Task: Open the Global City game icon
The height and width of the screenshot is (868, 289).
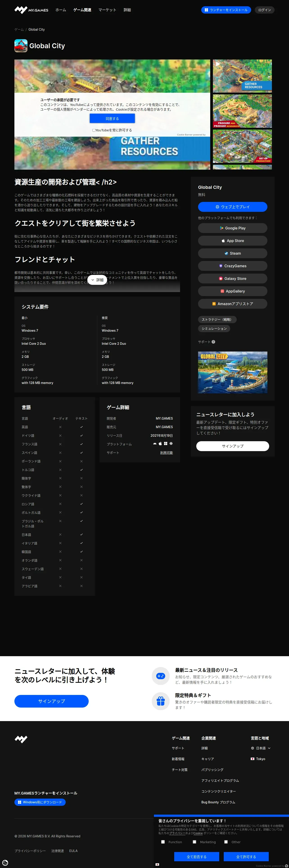Action: tap(21, 46)
